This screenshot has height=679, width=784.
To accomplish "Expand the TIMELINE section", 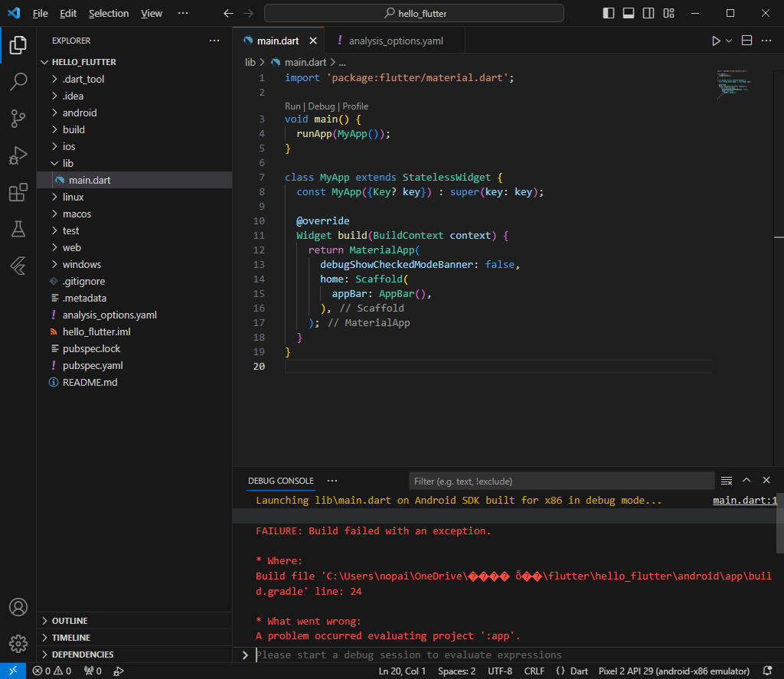I will pyautogui.click(x=134, y=638).
